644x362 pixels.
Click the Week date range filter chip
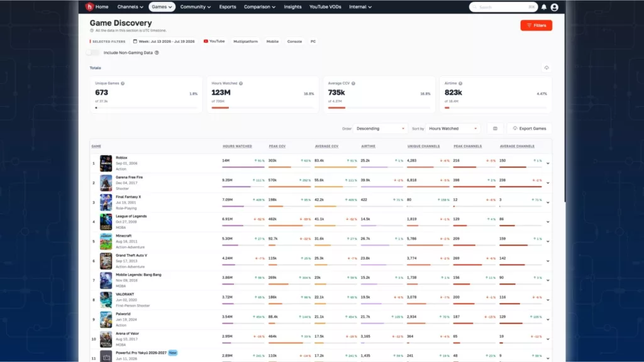(x=164, y=41)
